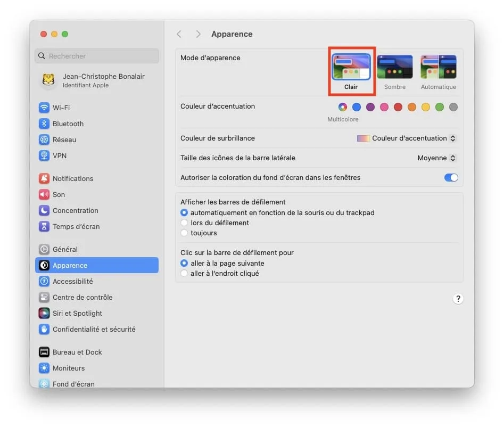Pick the purple accent color
The image size is (504, 427).
tap(370, 107)
